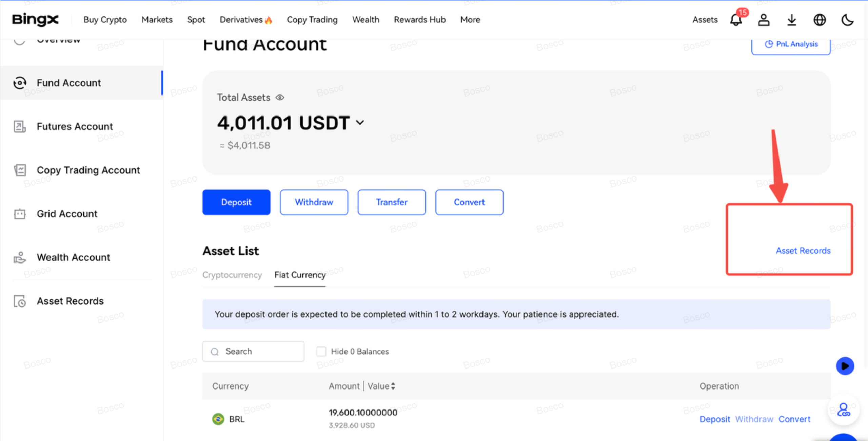
Task: Open the notifications bell icon
Action: click(x=736, y=20)
